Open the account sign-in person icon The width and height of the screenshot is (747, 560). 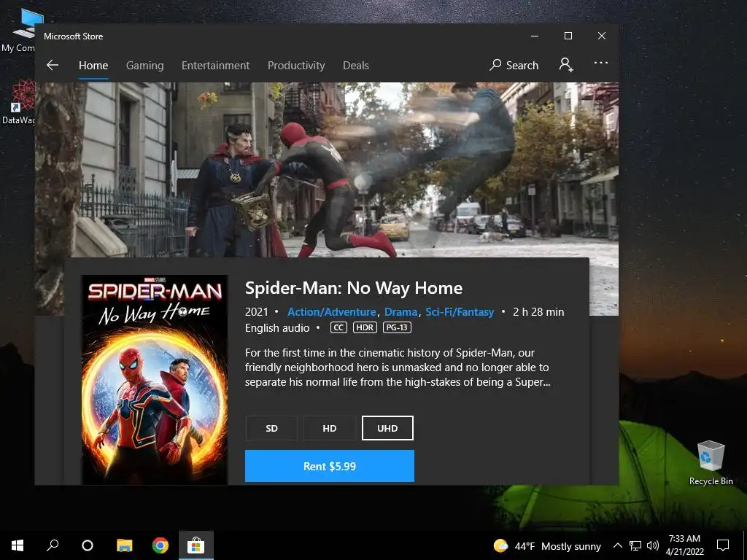coord(566,65)
